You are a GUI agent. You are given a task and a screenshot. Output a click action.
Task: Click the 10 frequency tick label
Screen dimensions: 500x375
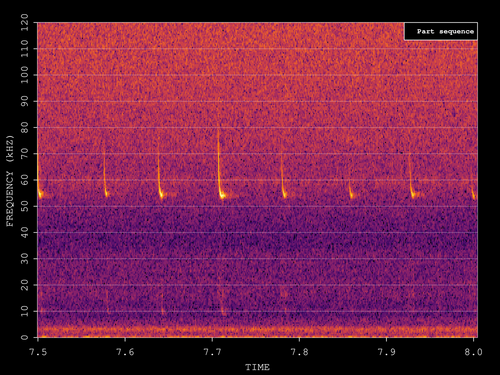(25, 311)
